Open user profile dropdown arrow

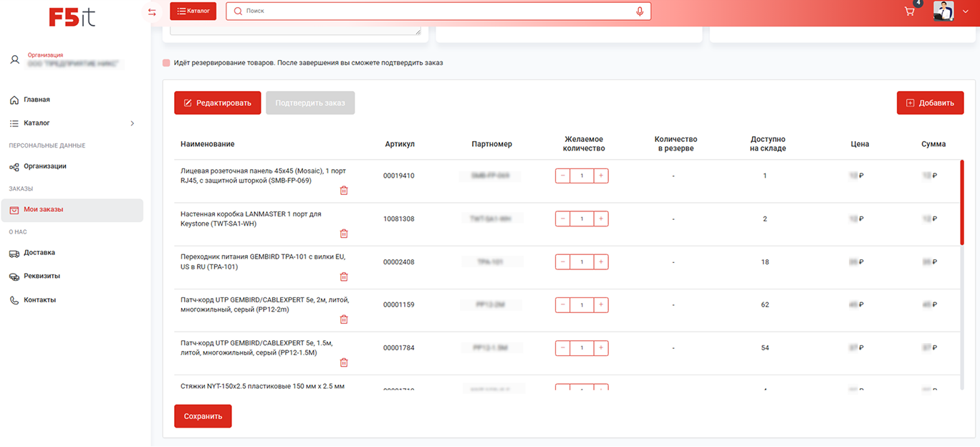pyautogui.click(x=966, y=11)
